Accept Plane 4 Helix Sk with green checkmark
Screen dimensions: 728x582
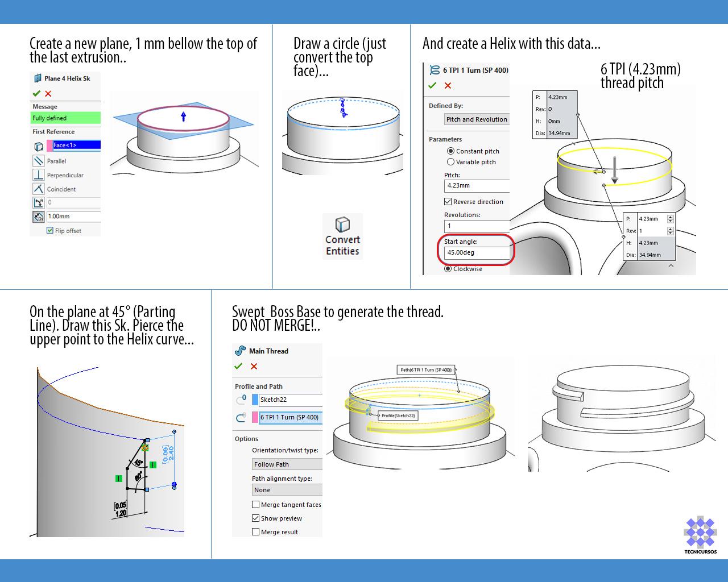(36, 93)
